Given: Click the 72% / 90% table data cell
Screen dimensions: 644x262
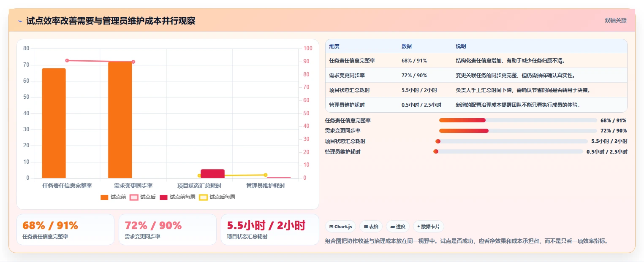Looking at the screenshot, I should tap(414, 76).
